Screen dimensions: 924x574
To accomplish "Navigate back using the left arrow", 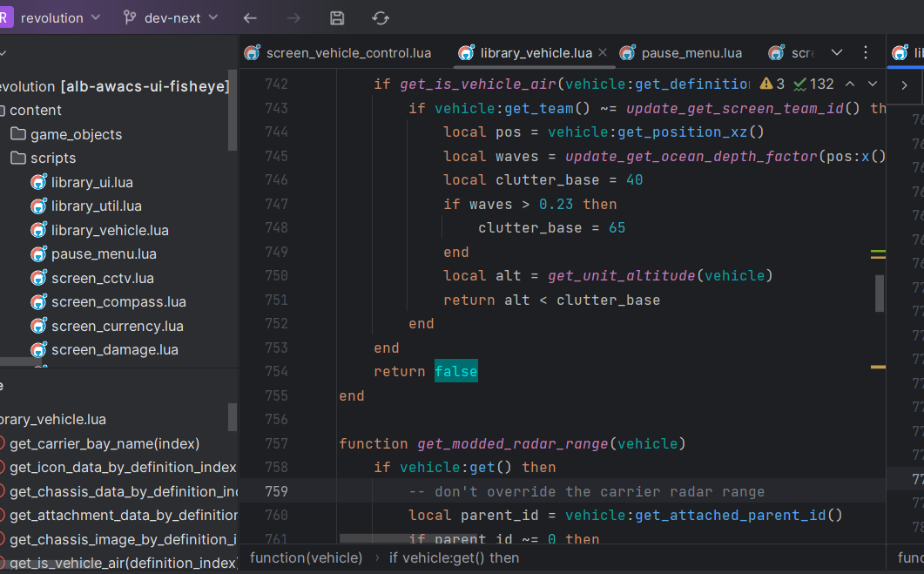I will click(250, 18).
